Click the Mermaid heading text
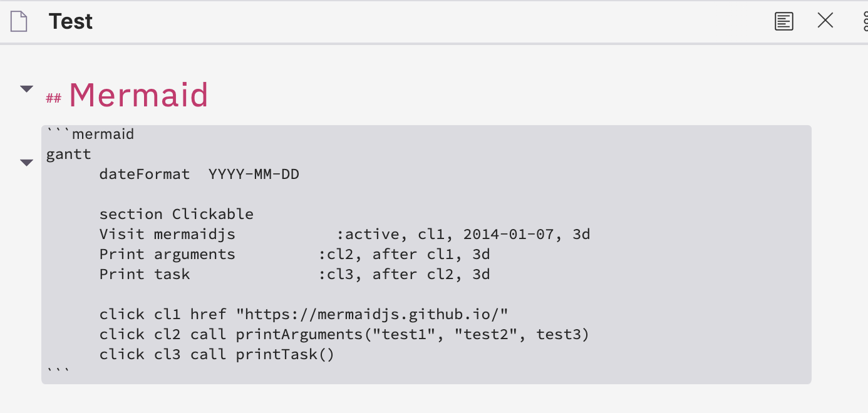868x413 pixels. point(139,94)
